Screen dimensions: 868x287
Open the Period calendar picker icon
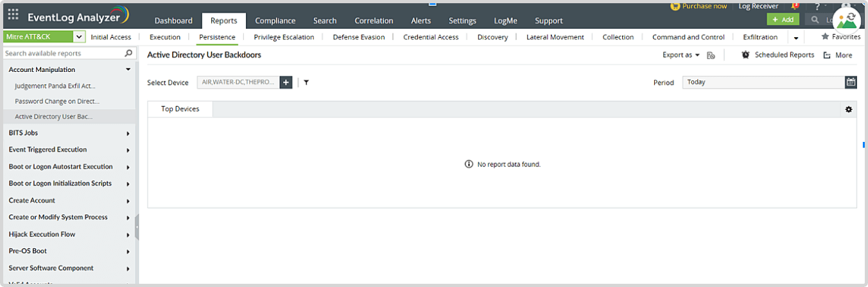tap(851, 82)
